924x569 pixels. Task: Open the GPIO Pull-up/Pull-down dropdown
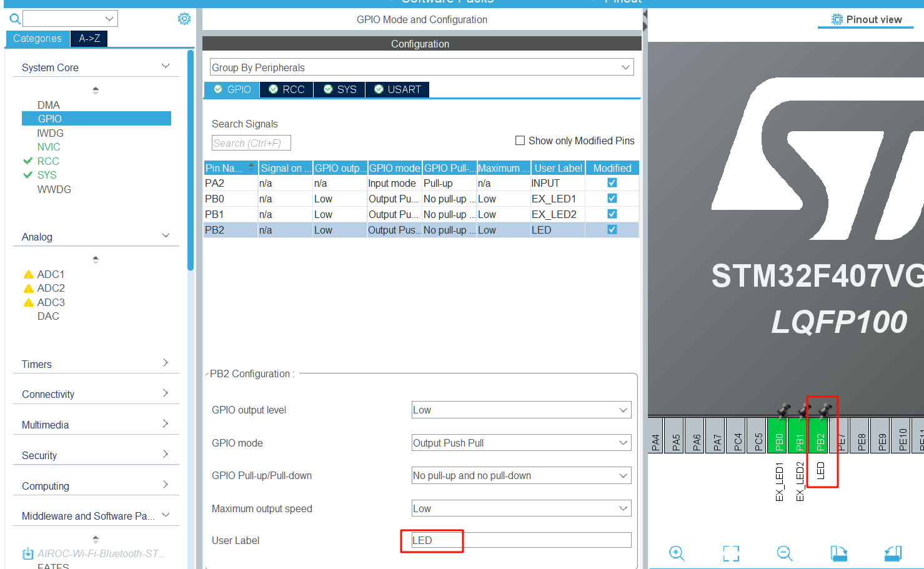(x=521, y=475)
